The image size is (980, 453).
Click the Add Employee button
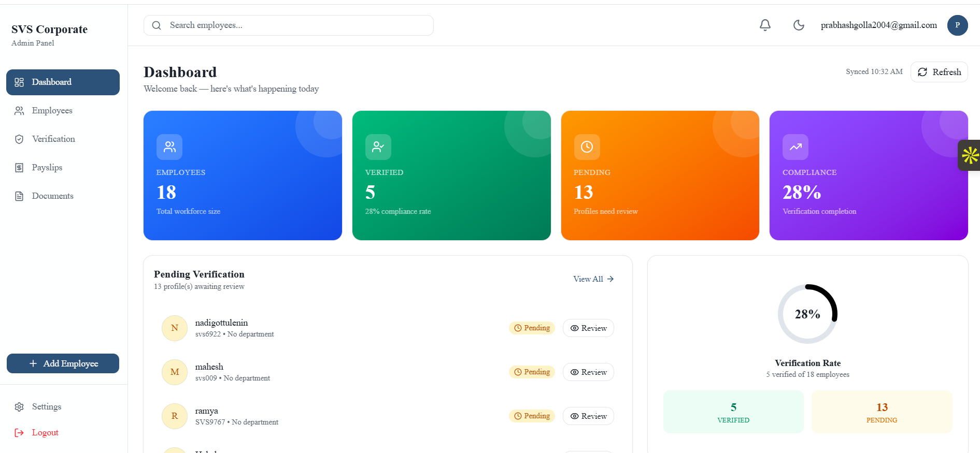click(x=63, y=363)
